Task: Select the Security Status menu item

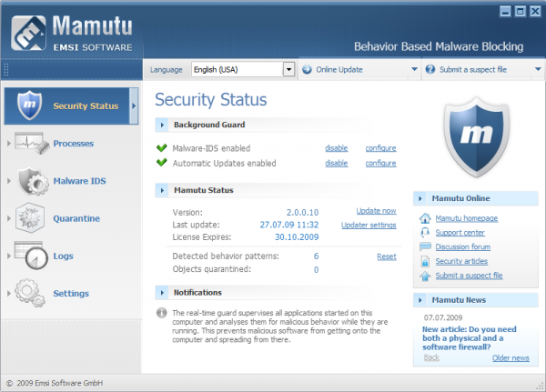Action: (71, 106)
